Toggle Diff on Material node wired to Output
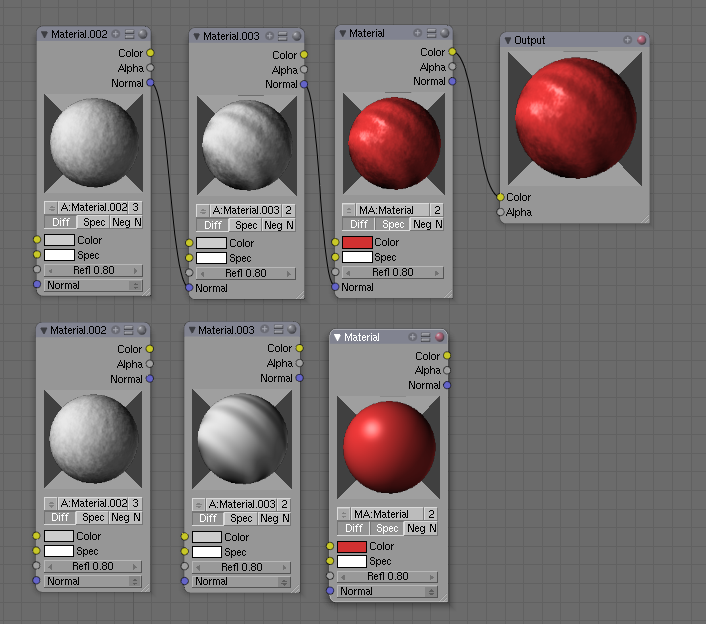The height and width of the screenshot is (624, 706). (359, 224)
